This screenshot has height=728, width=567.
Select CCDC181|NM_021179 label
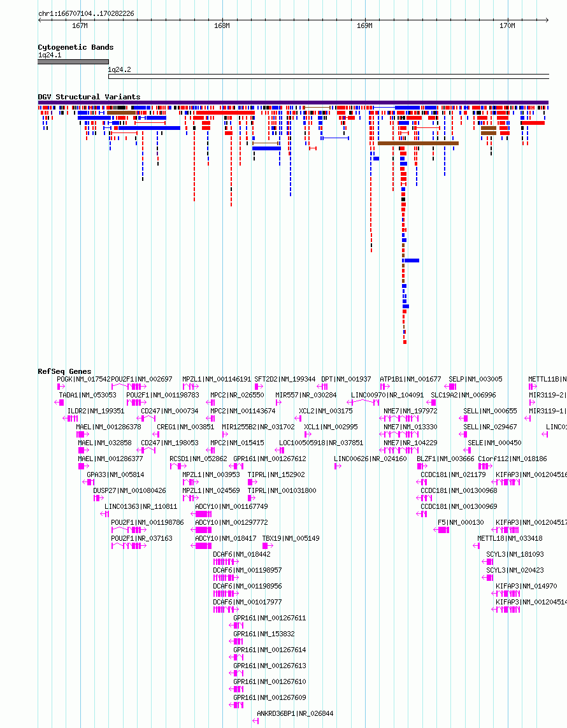click(x=453, y=475)
